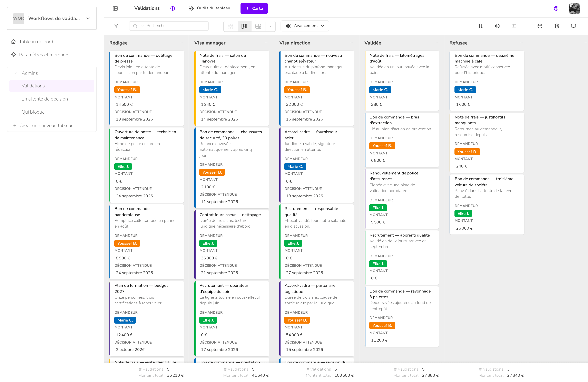Click the stacked layers icon
588x382 pixels.
pyautogui.click(x=557, y=26)
